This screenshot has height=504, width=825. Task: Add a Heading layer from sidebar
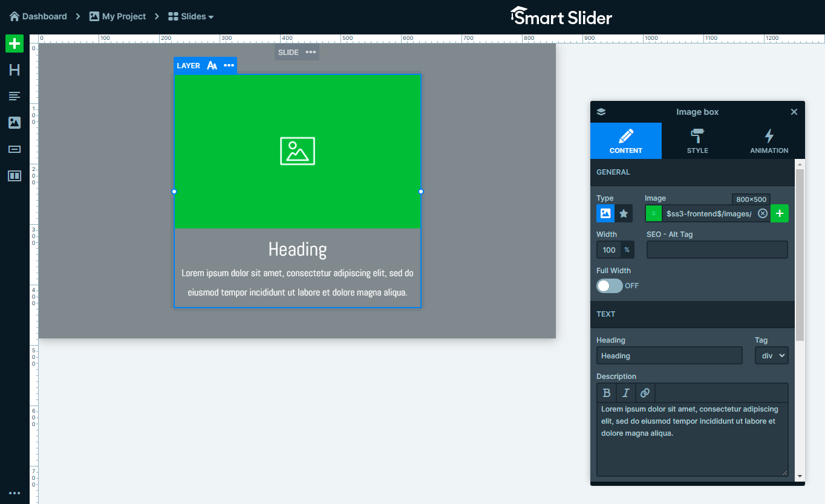[x=15, y=70]
